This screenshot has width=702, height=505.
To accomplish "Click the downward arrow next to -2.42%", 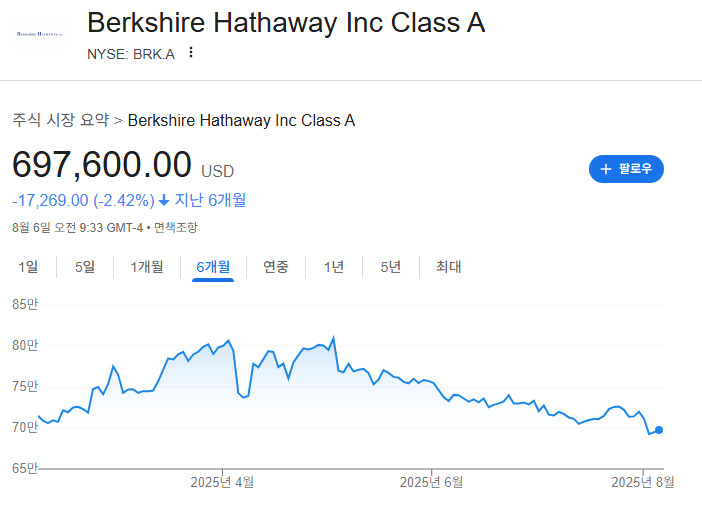I will [164, 200].
